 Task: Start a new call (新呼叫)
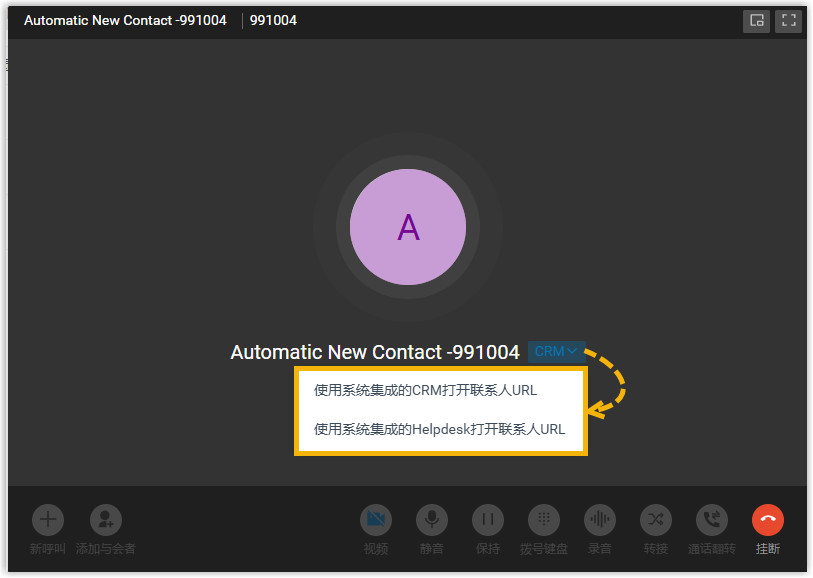click(x=48, y=520)
